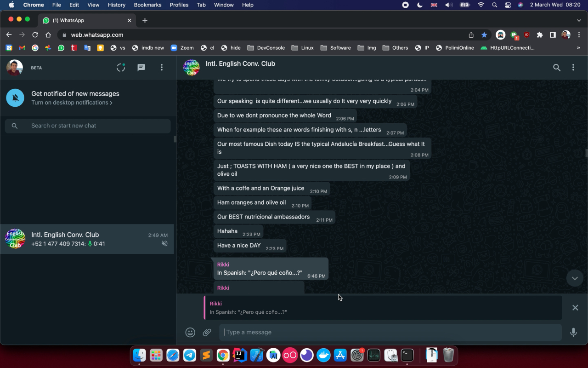Viewport: 588px width, 368px height.
Task: Open the WhatsApp sidebar three-dot menu
Action: click(162, 68)
